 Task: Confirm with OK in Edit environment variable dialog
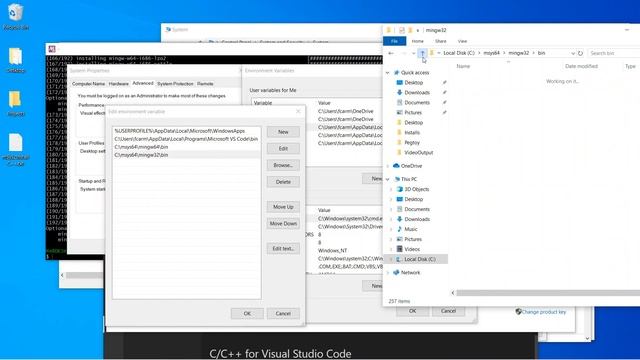(247, 313)
